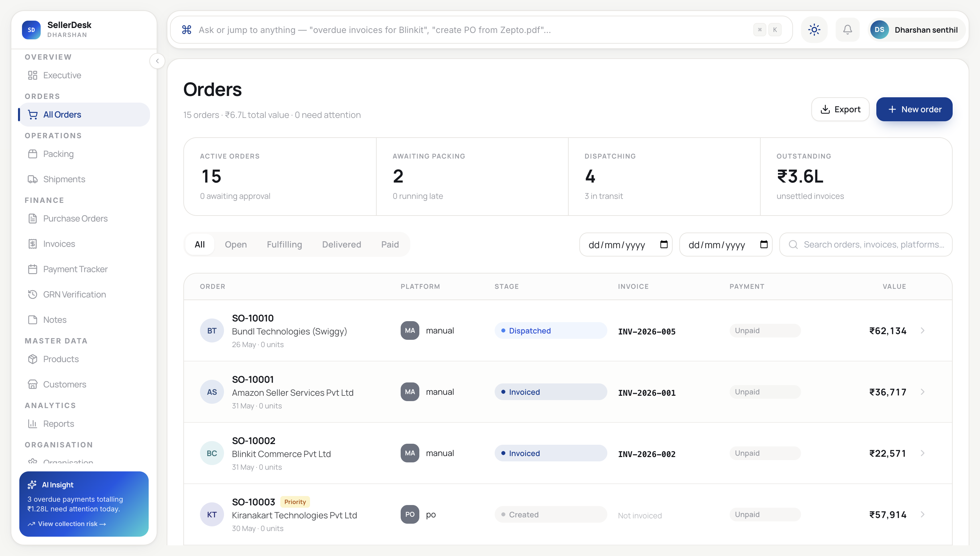
Task: Focus the Ask or jump to anything search bar
Action: (481, 30)
